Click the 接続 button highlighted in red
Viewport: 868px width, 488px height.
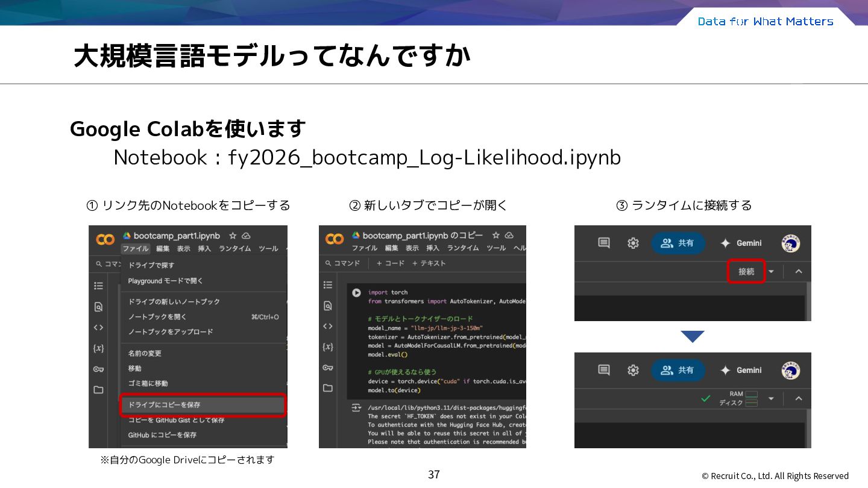pos(746,272)
